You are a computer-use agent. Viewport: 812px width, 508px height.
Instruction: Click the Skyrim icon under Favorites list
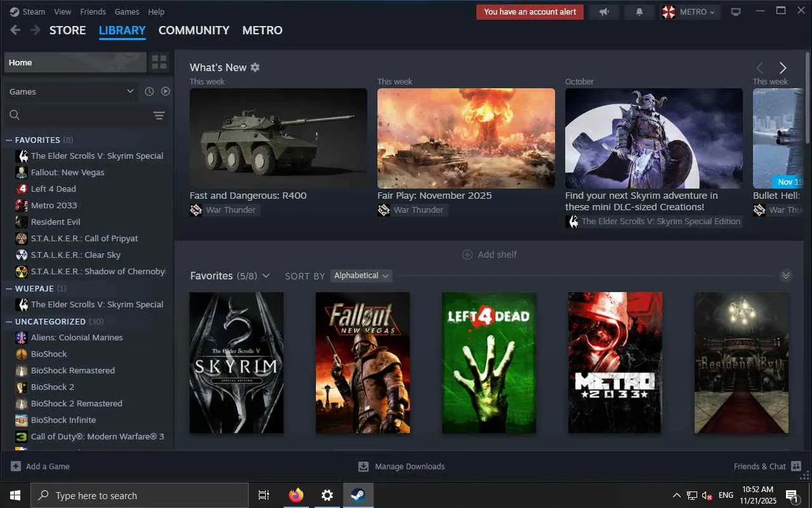(22, 156)
